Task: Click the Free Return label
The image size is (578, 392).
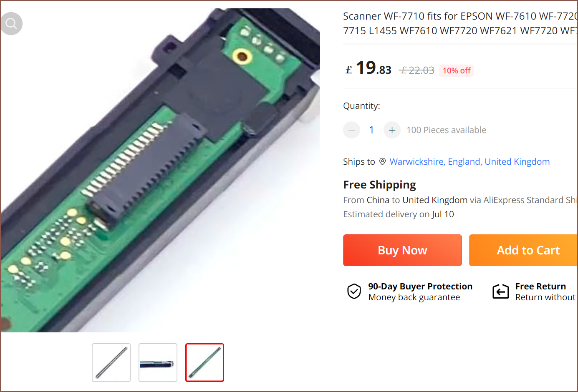Action: [x=540, y=286]
